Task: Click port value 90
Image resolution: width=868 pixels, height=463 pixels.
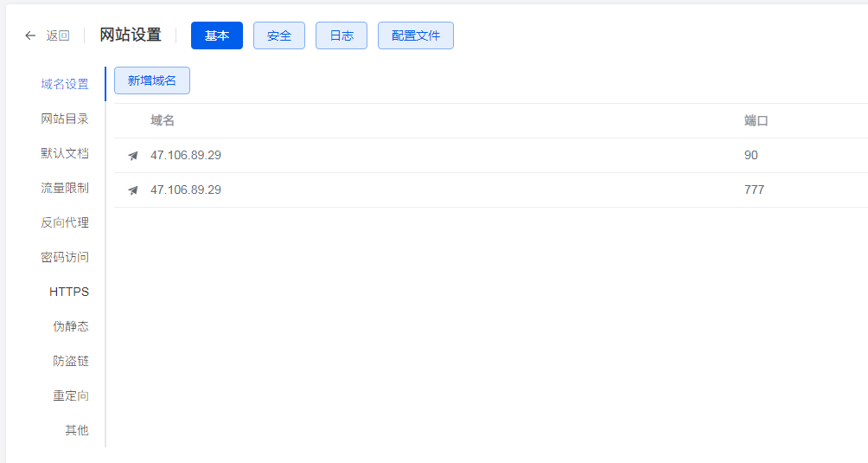Action: (751, 155)
